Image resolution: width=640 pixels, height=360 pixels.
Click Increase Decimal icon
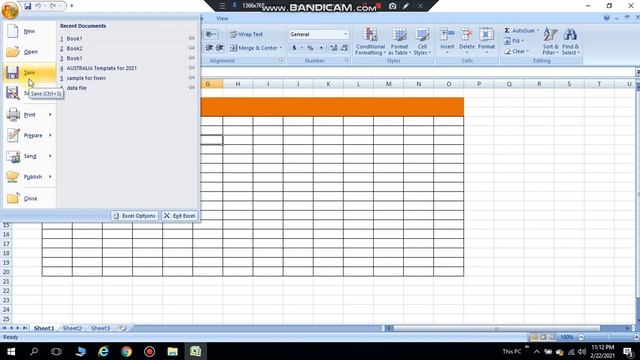[x=333, y=48]
